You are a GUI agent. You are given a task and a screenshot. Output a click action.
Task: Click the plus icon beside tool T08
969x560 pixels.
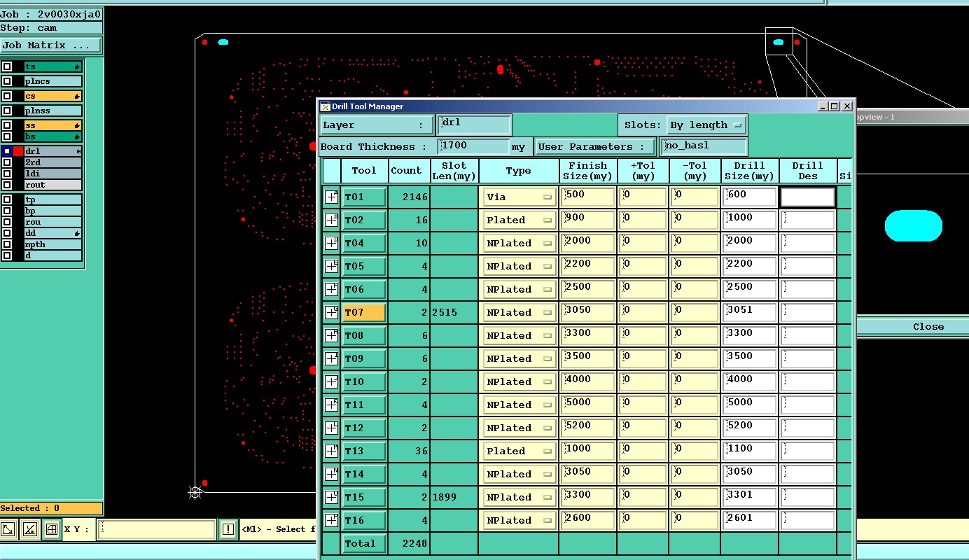[331, 335]
